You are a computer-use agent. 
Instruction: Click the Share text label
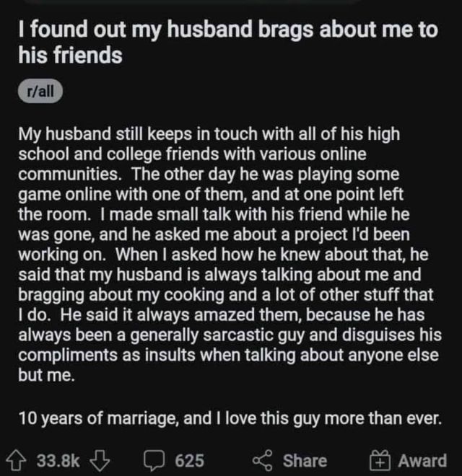click(305, 461)
